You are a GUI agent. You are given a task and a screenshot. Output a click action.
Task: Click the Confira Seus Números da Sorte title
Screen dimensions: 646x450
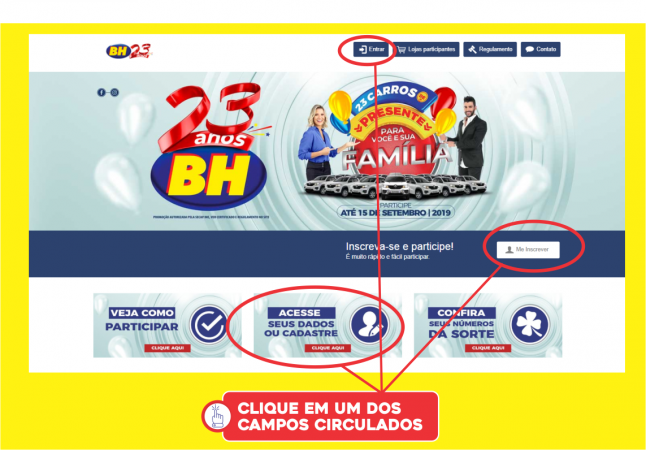click(461, 323)
